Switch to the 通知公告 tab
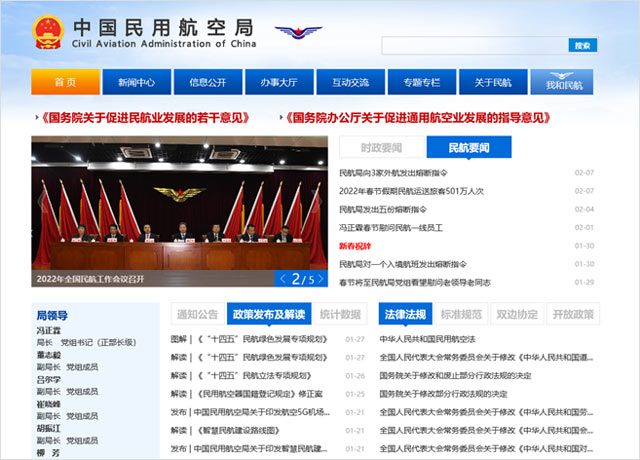The height and width of the screenshot is (460, 640). point(198,314)
